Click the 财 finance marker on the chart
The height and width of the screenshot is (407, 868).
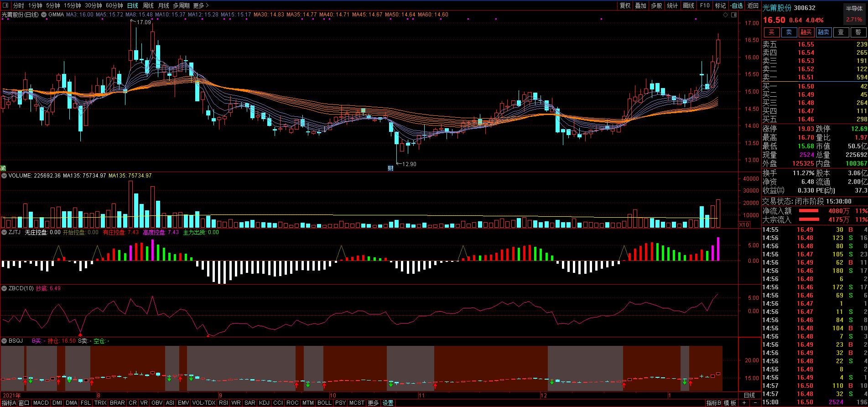click(390, 168)
